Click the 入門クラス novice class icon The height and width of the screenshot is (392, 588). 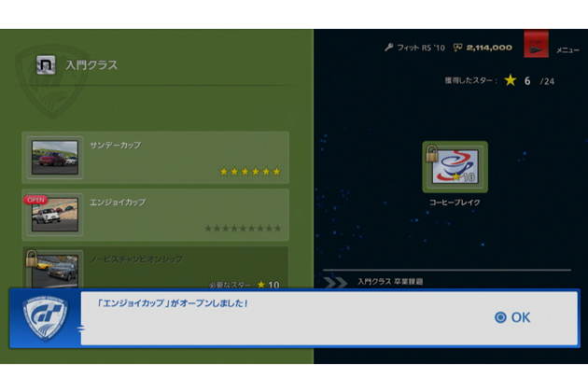coord(46,66)
